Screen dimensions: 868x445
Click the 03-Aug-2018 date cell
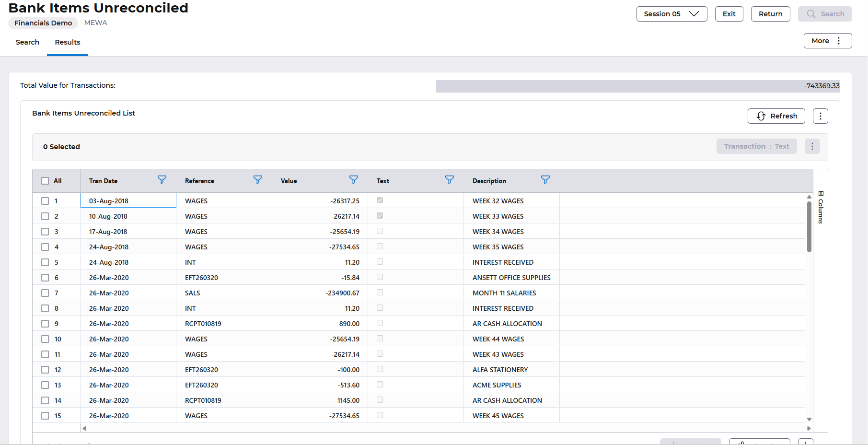click(128, 201)
